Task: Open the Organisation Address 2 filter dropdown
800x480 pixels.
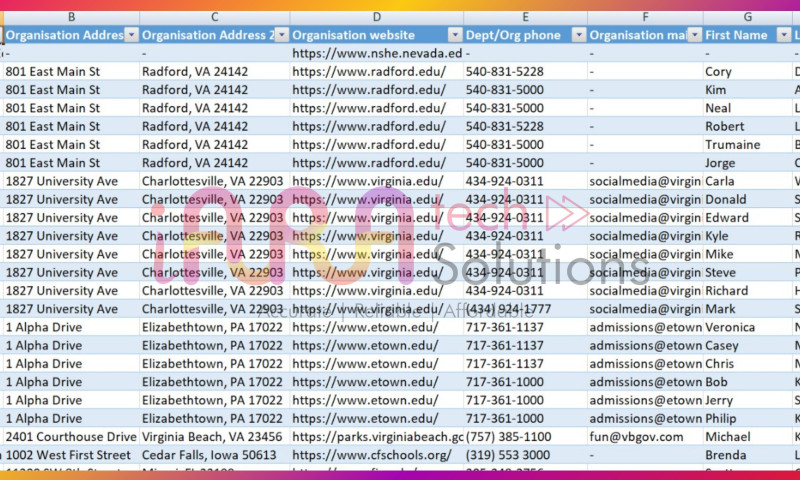Action: 281,35
